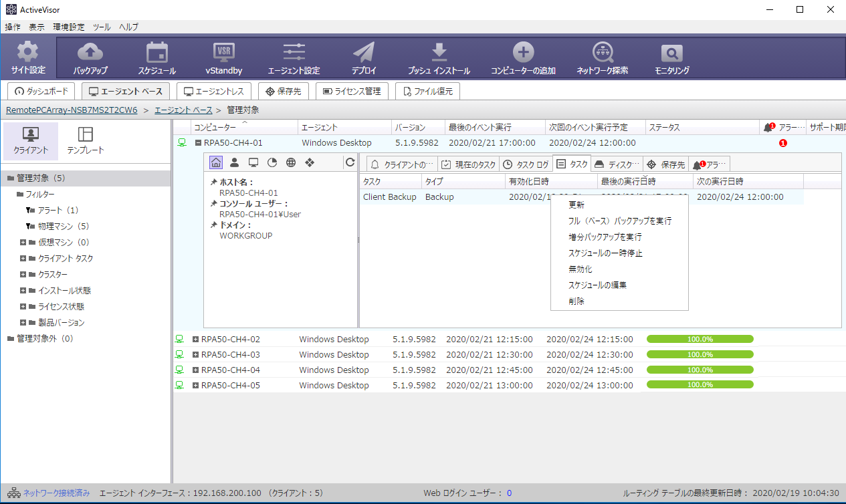The height and width of the screenshot is (504, 846).
Task: Click the RemotePCArray-NSB7MS2T2CW6 breadcrumb link
Action: click(72, 110)
